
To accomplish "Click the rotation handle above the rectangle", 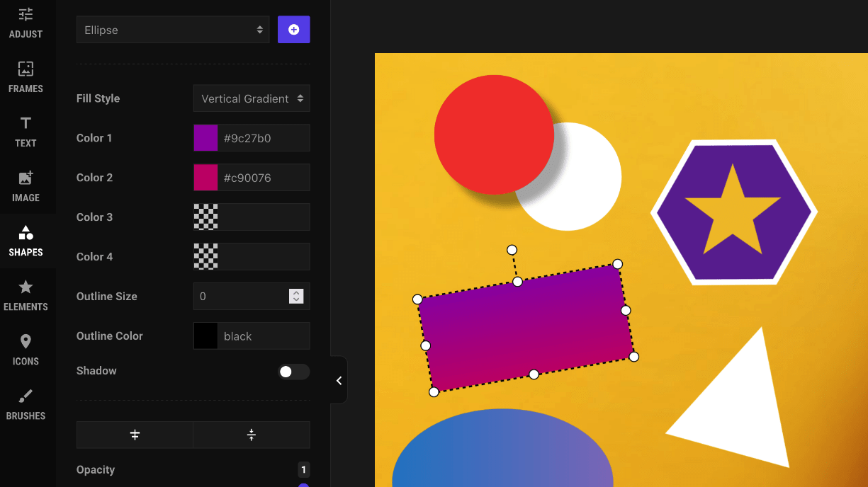I will (512, 250).
